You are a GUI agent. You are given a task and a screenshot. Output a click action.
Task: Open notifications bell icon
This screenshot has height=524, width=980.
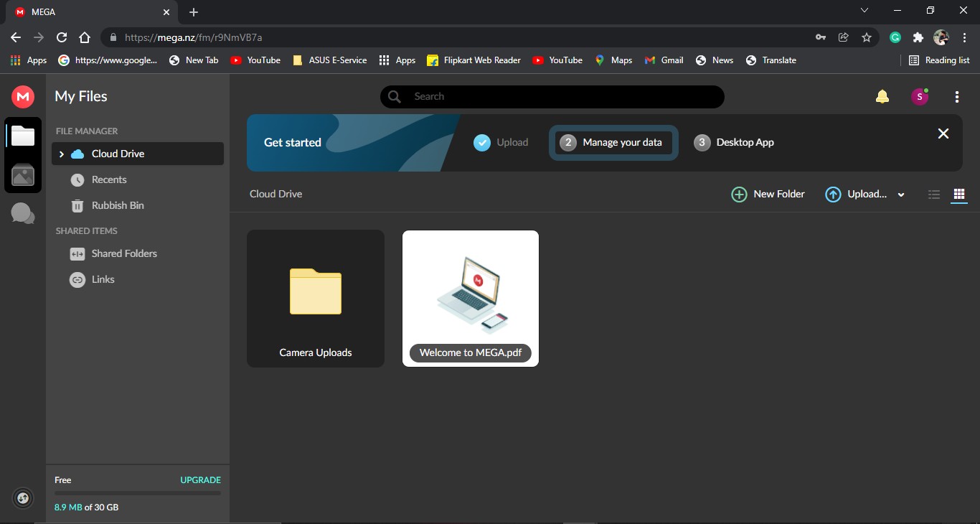882,96
